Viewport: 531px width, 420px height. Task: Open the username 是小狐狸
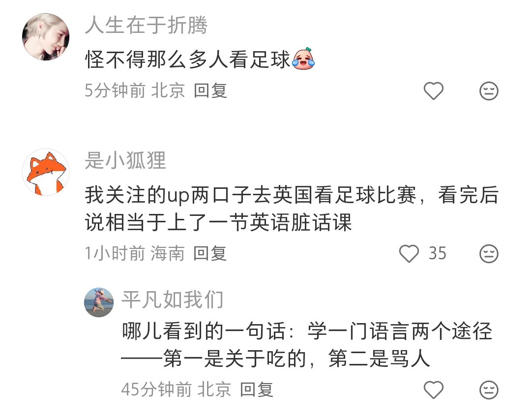tap(125, 160)
